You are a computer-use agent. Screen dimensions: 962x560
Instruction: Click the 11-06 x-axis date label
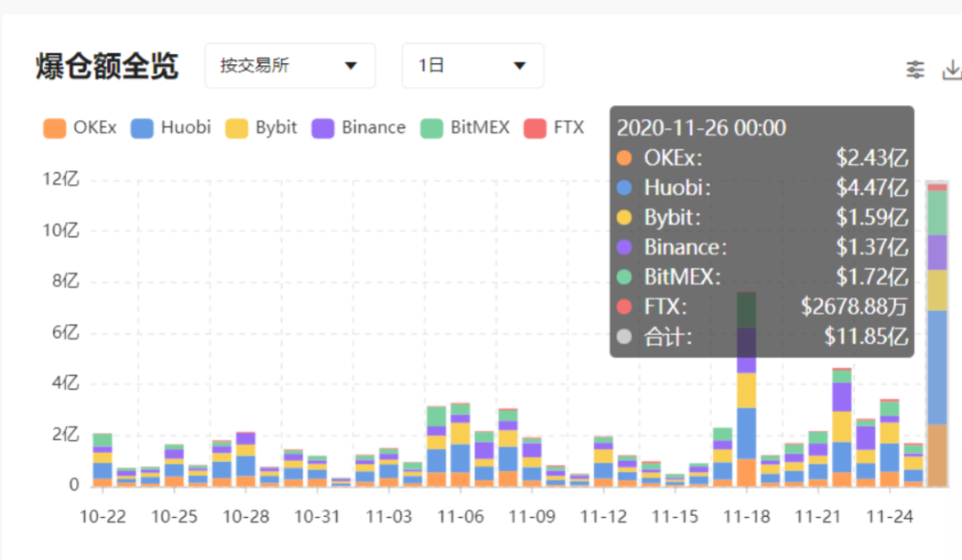[x=460, y=516]
